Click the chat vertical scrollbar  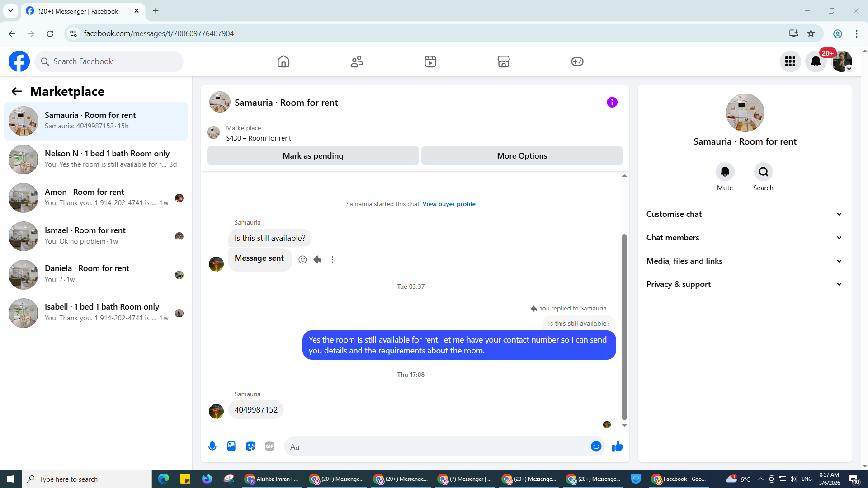pyautogui.click(x=624, y=325)
